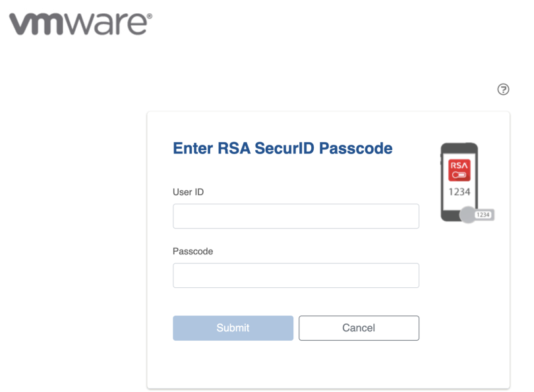This screenshot has width=534, height=392.
Task: Focus the User ID text field
Action: coord(295,216)
